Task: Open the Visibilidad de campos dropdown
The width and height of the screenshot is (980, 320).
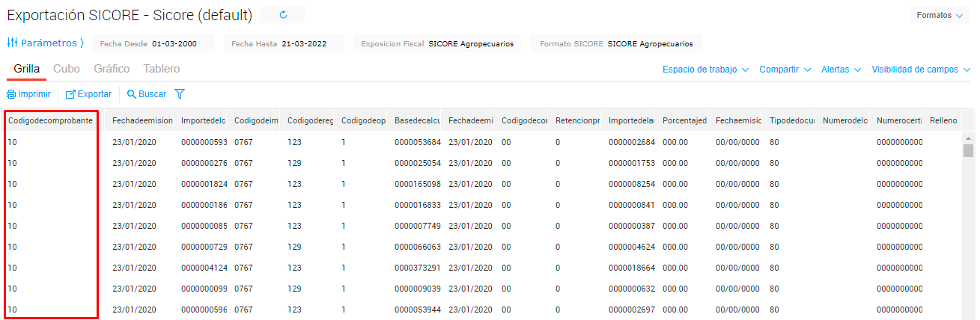Action: pos(920,70)
